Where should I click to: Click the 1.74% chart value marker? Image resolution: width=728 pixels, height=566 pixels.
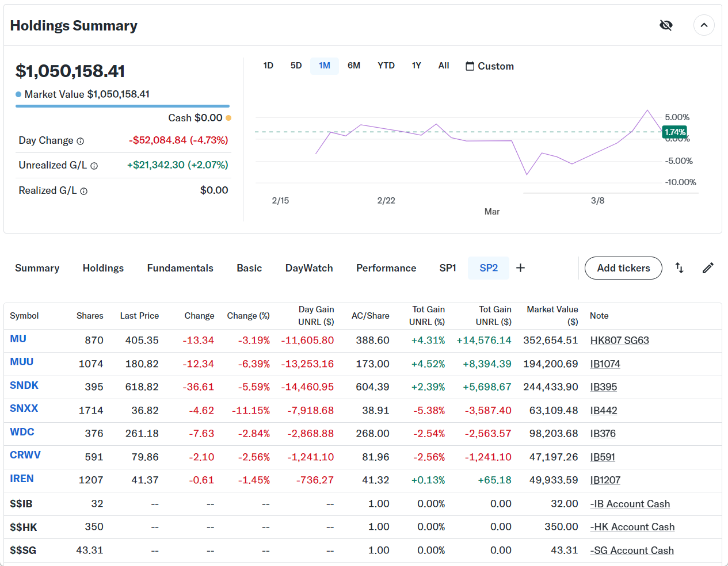[674, 132]
